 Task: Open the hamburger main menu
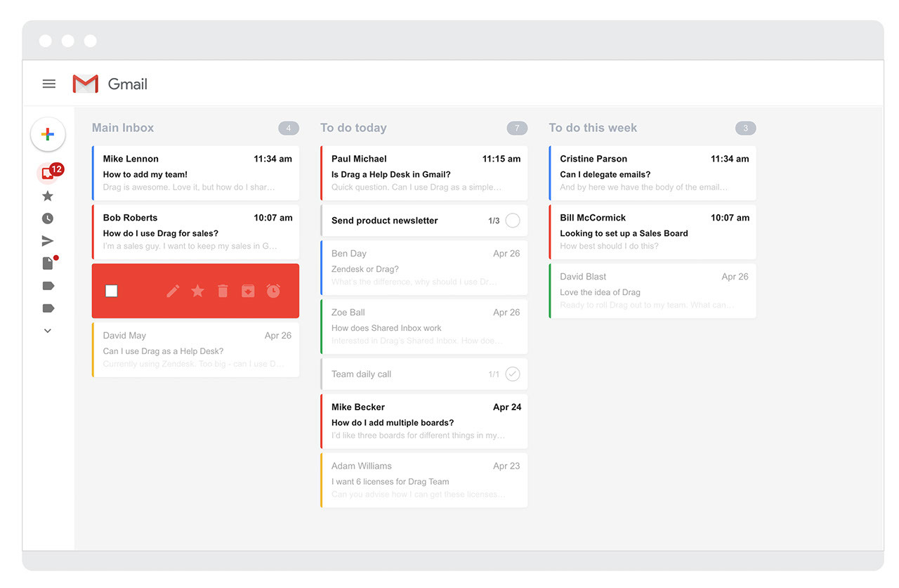click(48, 84)
